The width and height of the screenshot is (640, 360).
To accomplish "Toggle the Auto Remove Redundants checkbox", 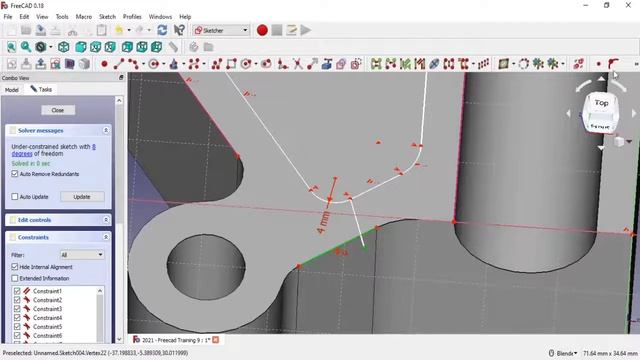I will click(15, 174).
